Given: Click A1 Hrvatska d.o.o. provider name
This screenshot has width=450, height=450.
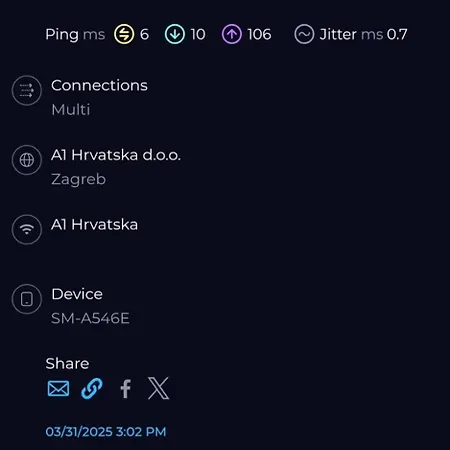Looking at the screenshot, I should 116,155.
